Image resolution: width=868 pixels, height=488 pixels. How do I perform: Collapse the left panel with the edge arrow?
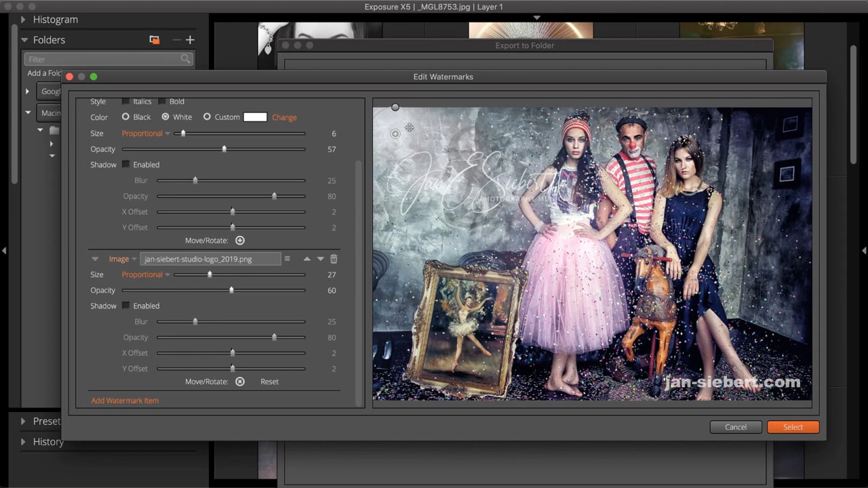coord(4,251)
